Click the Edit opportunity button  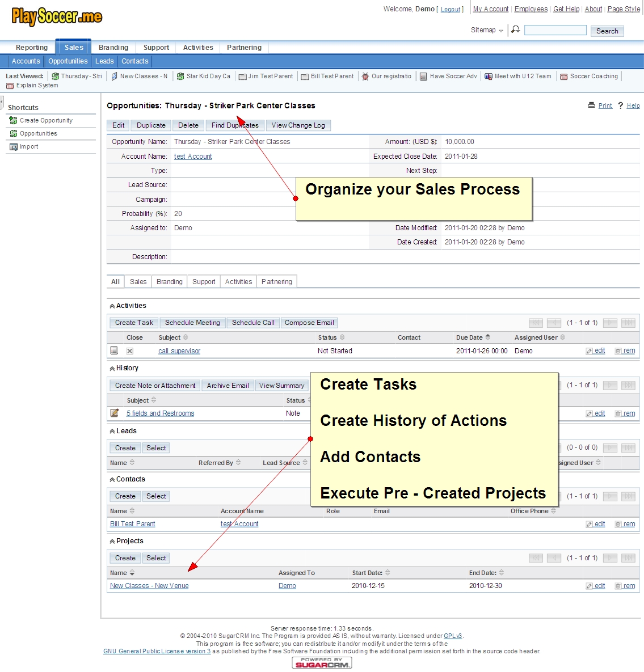pos(119,125)
